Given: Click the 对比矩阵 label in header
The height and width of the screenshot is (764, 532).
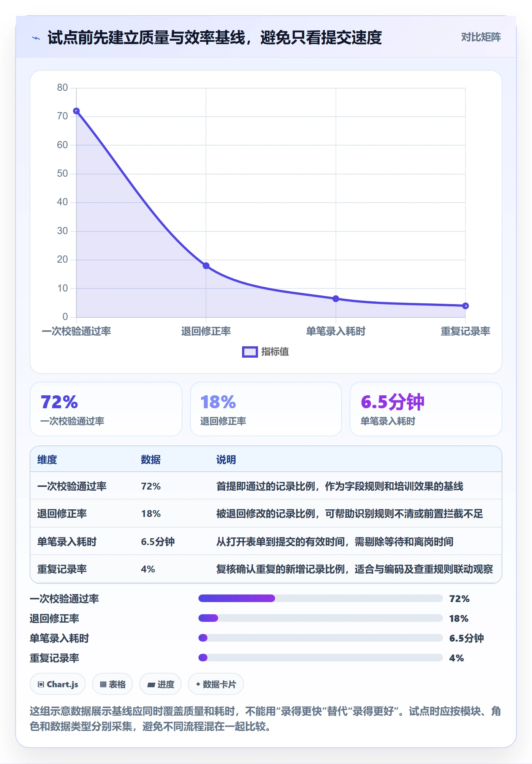Looking at the screenshot, I should tap(481, 37).
